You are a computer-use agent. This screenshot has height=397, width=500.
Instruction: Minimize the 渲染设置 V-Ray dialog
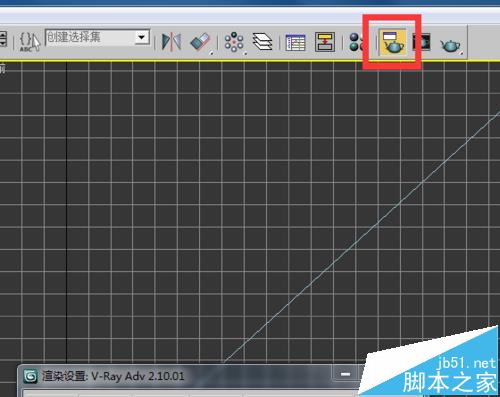(x=345, y=374)
